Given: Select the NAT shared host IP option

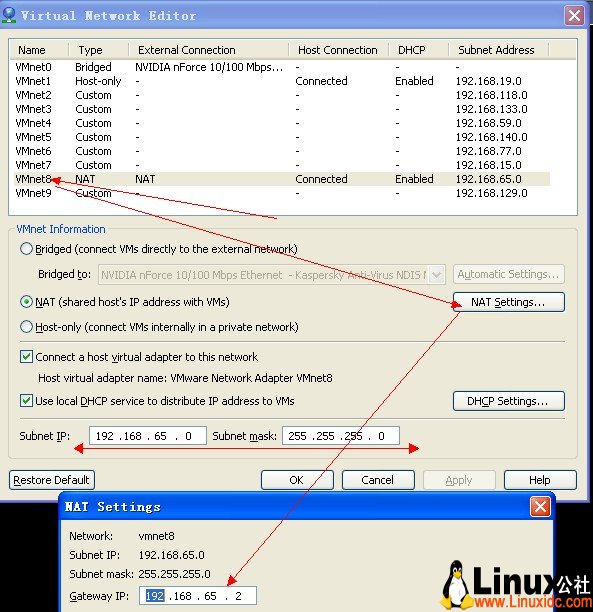Looking at the screenshot, I should tap(26, 302).
